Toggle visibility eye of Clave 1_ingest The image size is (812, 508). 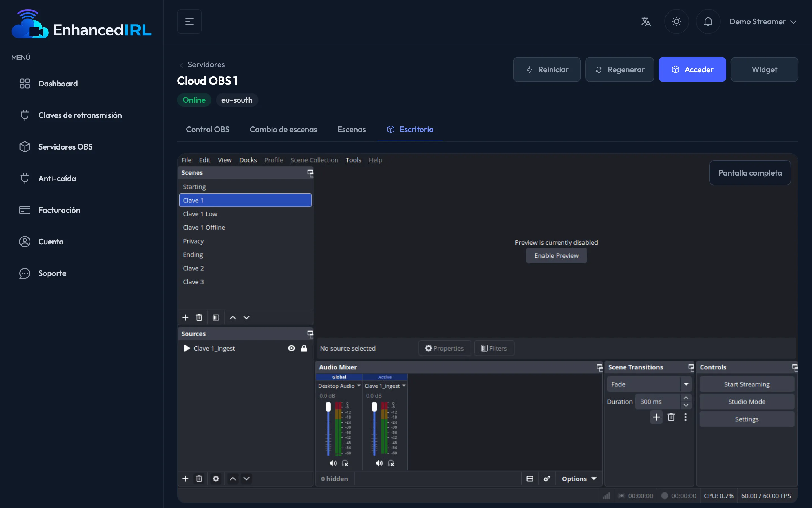[x=291, y=349]
